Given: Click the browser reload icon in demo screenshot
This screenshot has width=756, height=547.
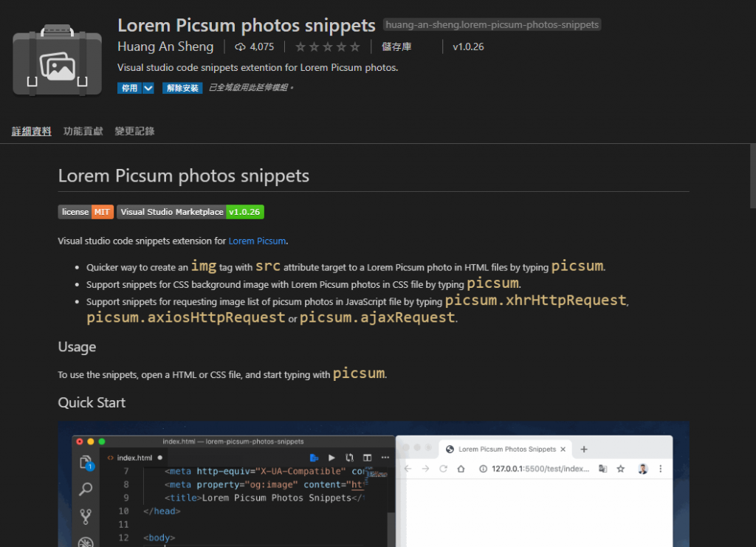Looking at the screenshot, I should click(443, 469).
